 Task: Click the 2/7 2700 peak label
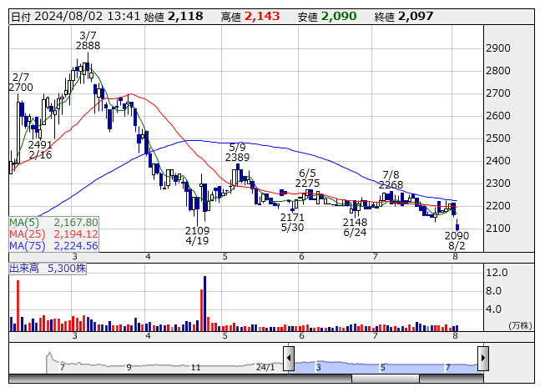tap(21, 82)
